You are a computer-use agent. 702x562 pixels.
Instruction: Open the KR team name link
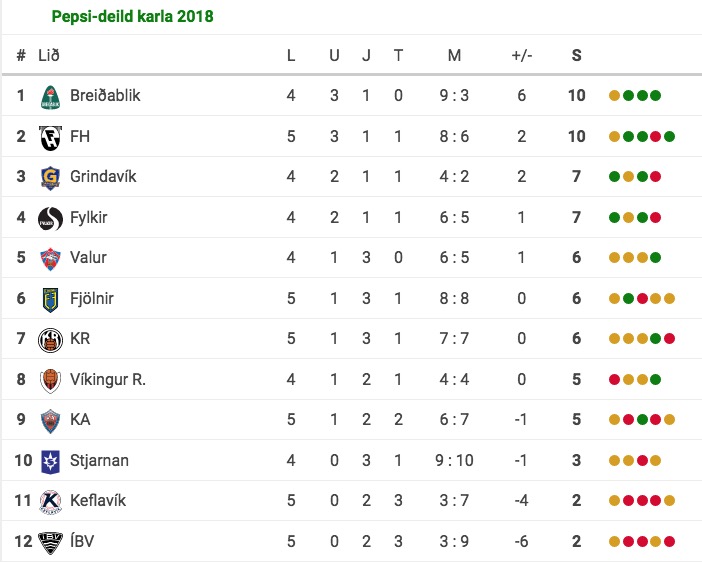pyautogui.click(x=80, y=339)
